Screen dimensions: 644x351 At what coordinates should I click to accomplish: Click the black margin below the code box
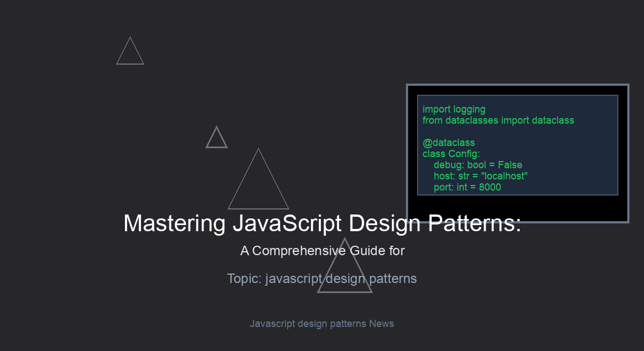517,208
